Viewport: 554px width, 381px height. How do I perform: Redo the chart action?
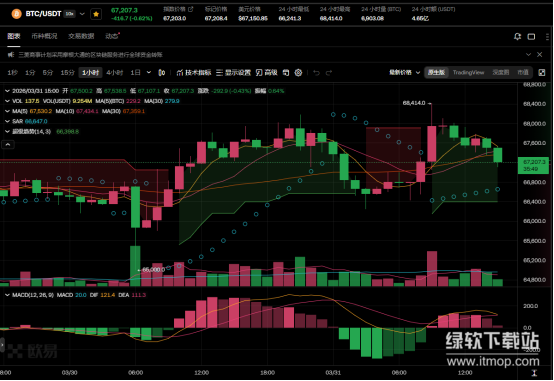[329, 72]
